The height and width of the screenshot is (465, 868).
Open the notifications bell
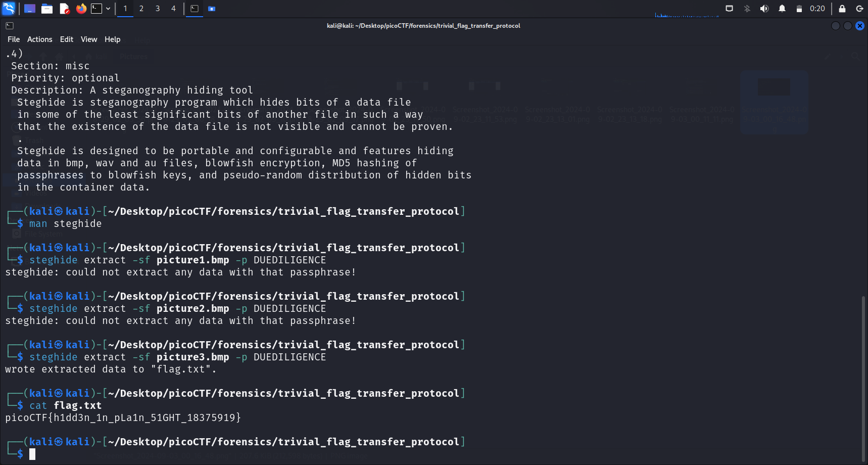click(x=782, y=9)
